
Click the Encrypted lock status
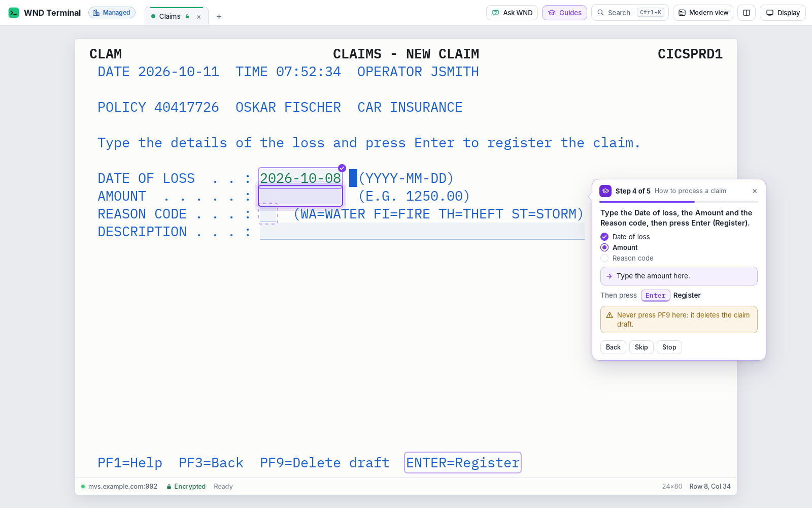(x=186, y=487)
